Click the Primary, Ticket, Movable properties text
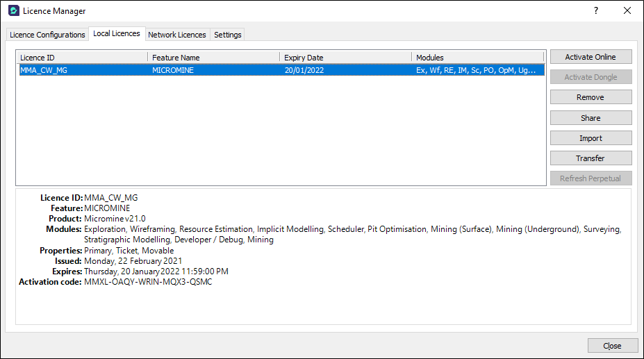 click(x=129, y=251)
